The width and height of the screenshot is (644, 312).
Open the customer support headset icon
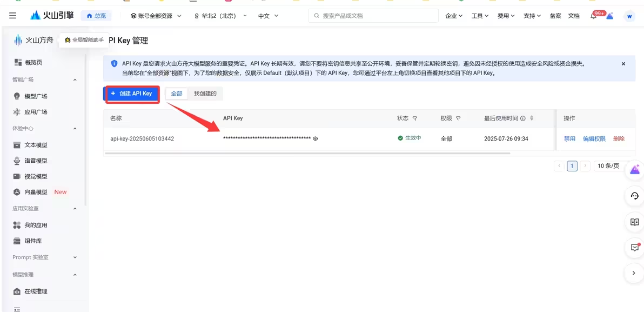click(634, 196)
